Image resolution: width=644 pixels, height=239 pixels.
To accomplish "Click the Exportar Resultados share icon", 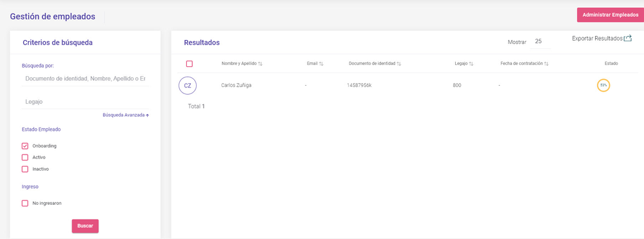I will (628, 39).
